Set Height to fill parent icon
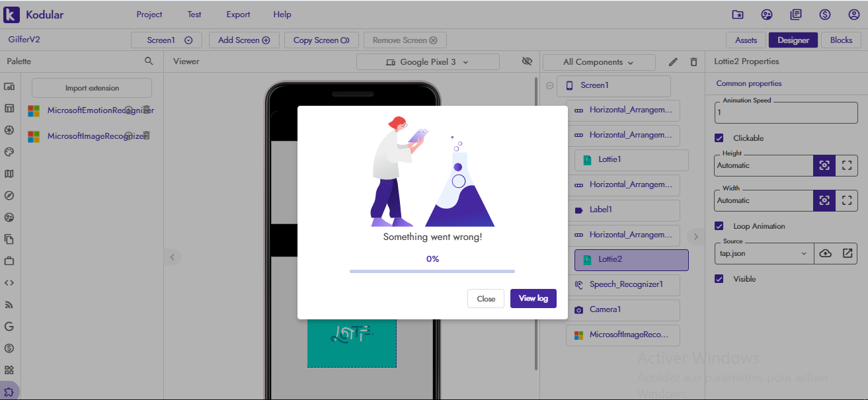The height and width of the screenshot is (400, 868). [x=847, y=165]
